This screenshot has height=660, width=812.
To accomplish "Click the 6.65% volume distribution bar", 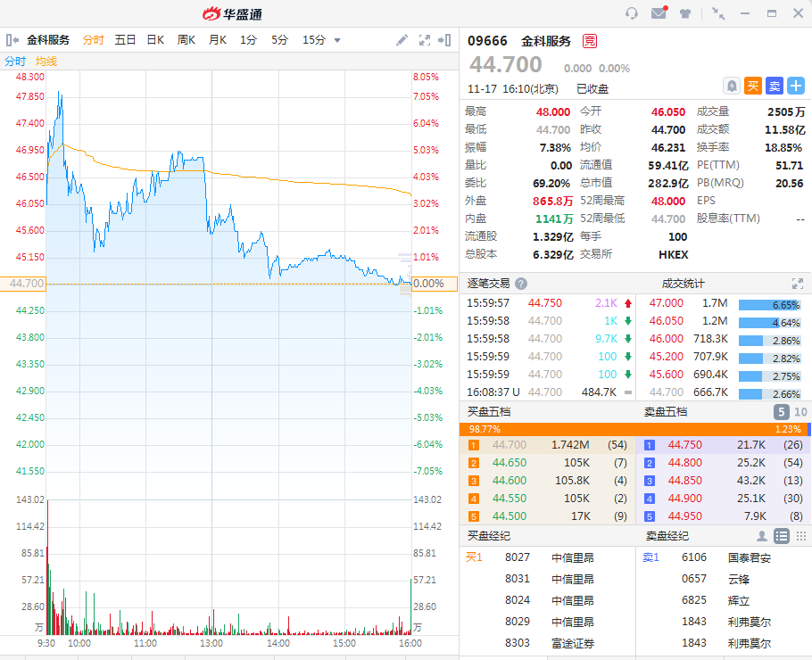I will (769, 305).
